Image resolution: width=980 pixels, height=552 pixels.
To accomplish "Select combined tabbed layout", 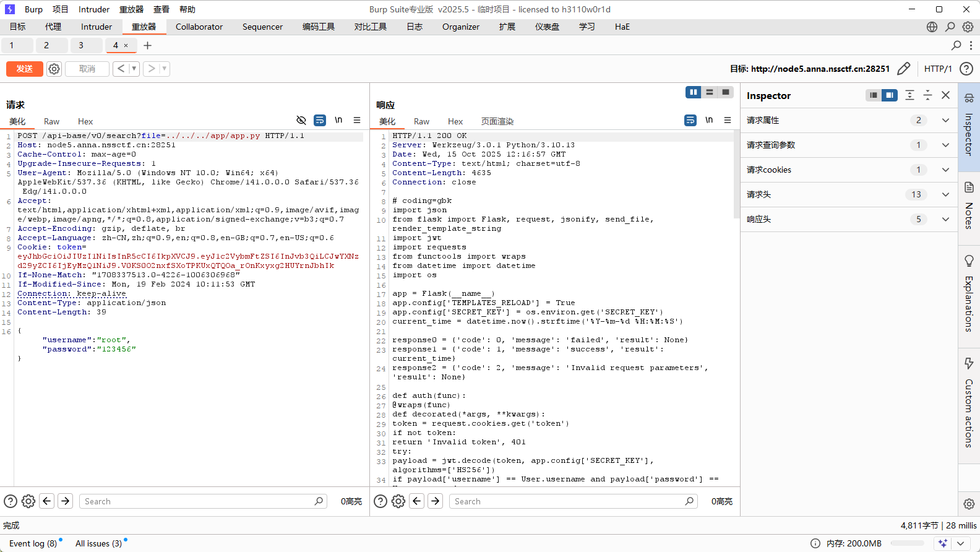I will 726,92.
